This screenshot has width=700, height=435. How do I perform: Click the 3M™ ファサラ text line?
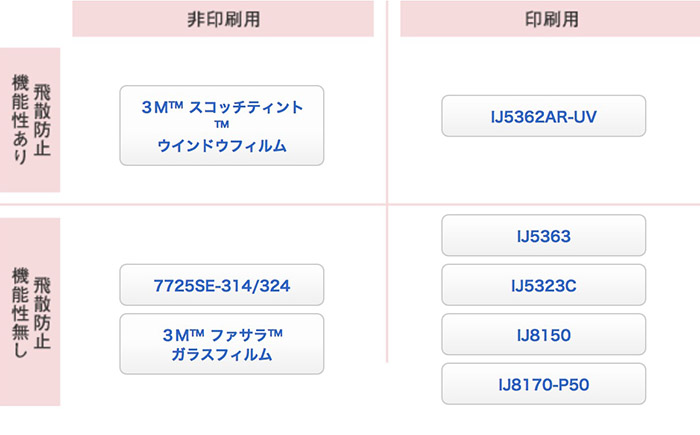[x=222, y=335]
